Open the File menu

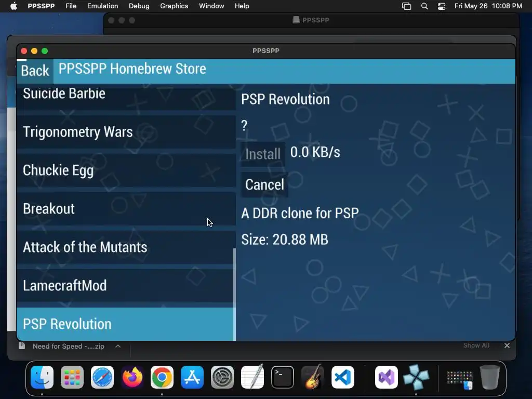[71, 6]
